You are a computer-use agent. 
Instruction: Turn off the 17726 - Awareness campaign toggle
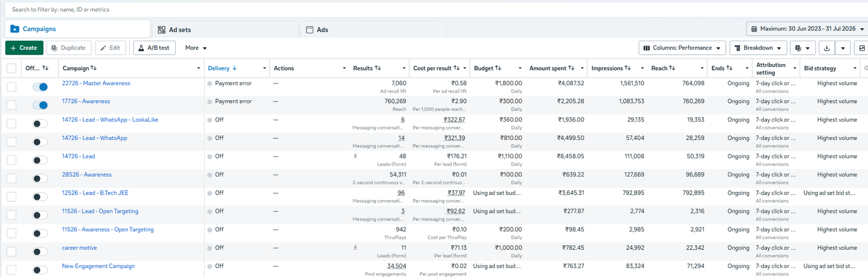click(x=40, y=105)
